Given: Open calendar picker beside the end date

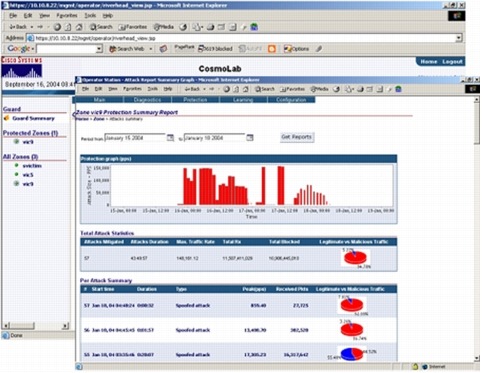Looking at the screenshot, I should 250,138.
